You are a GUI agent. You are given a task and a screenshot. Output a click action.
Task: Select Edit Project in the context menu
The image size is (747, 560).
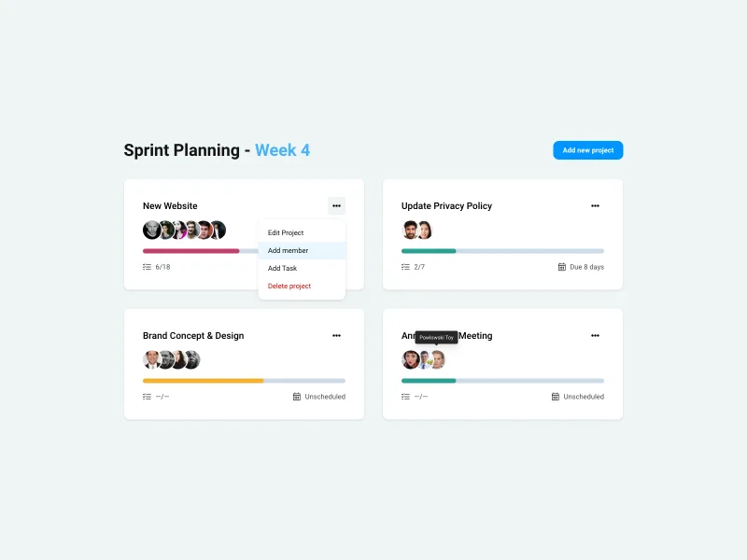286,232
